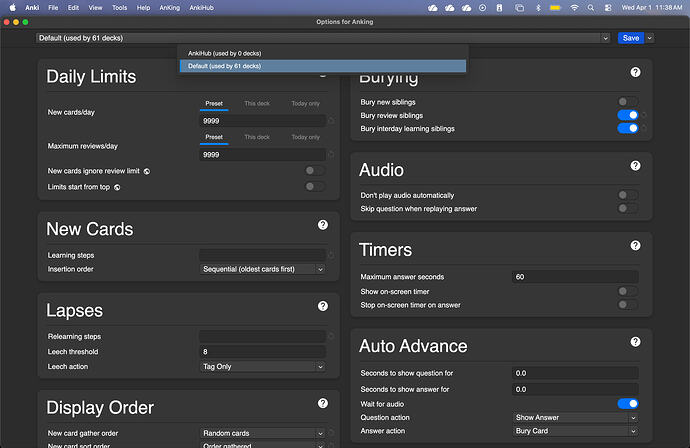Click the battery indicator in the menu bar

point(555,7)
